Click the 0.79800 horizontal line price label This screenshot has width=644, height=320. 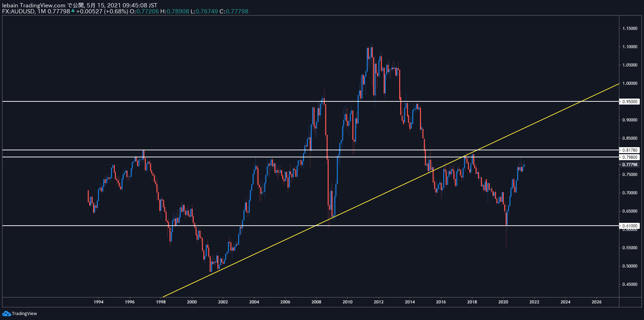click(630, 157)
